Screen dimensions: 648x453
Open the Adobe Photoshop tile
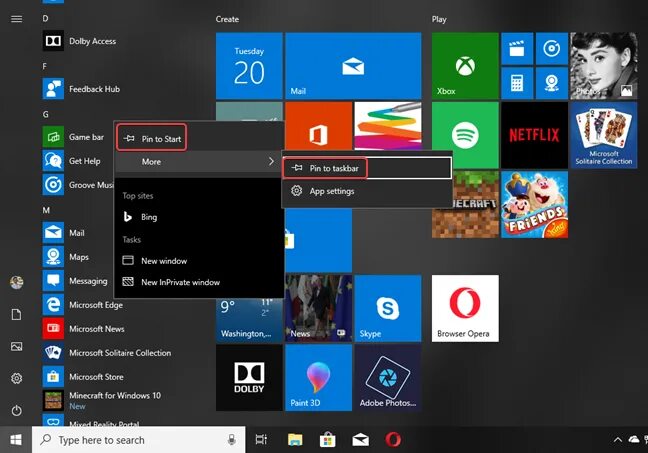click(388, 378)
